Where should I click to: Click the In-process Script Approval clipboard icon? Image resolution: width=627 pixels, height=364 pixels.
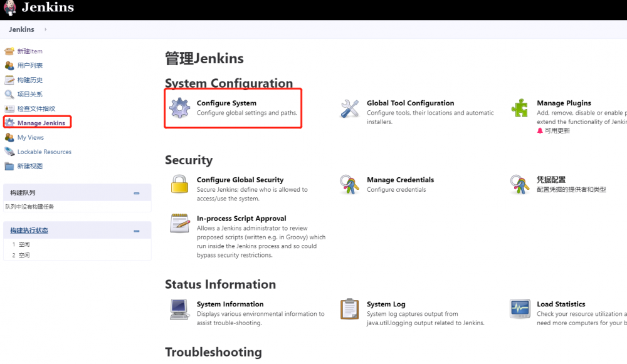pos(179,223)
